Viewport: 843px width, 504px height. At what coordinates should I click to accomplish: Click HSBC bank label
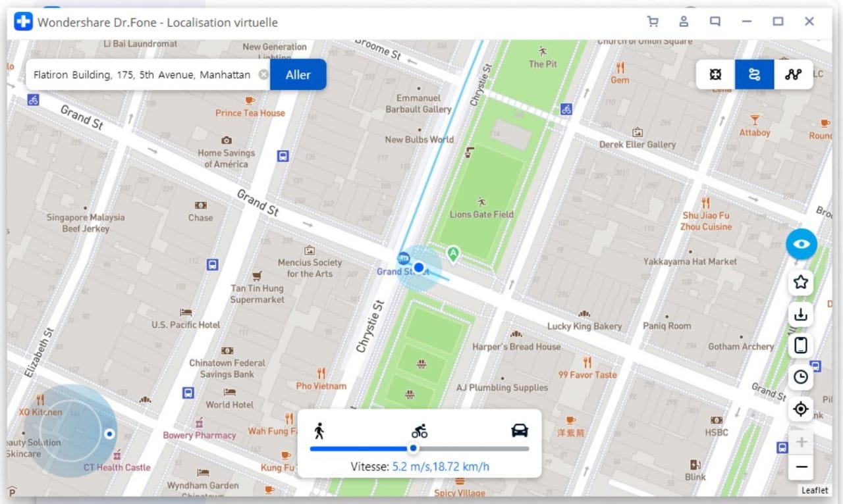pos(717,432)
